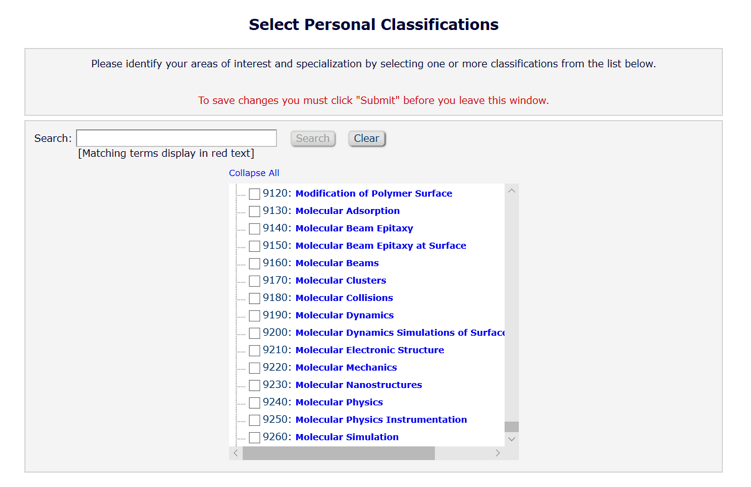
Task: Tick the 9190 Molecular Dynamics checkbox
Action: point(254,316)
